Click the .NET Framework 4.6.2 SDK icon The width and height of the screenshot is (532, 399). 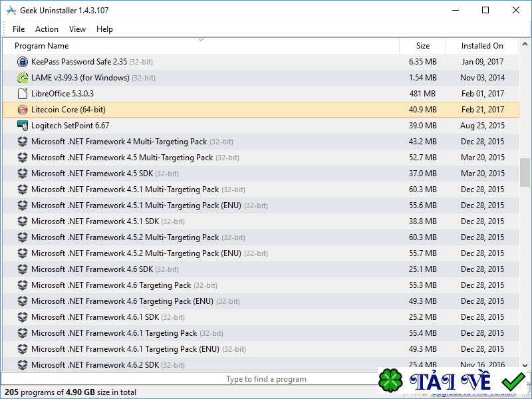click(x=23, y=364)
